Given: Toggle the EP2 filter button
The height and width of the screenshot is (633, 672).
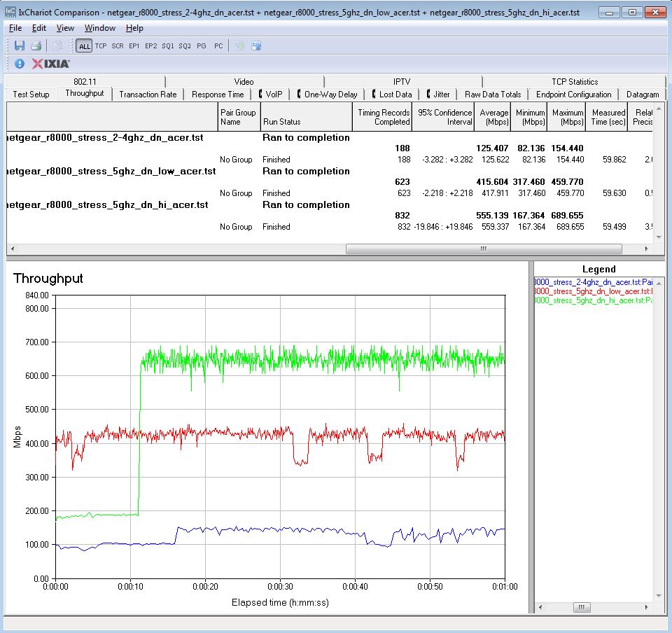Looking at the screenshot, I should tap(151, 46).
